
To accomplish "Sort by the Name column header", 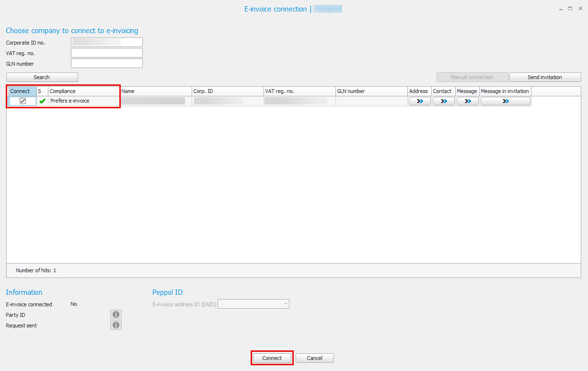I will tap(155, 91).
